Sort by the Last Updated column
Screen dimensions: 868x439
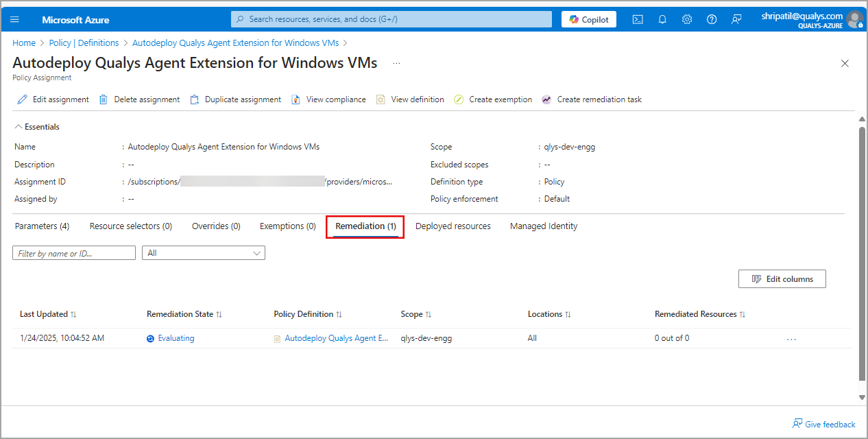pyautogui.click(x=48, y=314)
